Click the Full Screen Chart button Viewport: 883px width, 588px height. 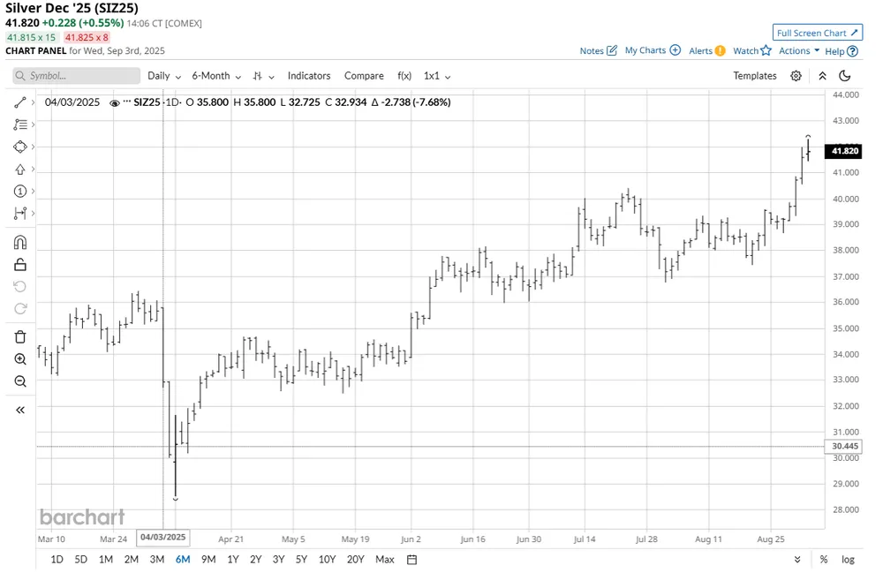click(817, 32)
